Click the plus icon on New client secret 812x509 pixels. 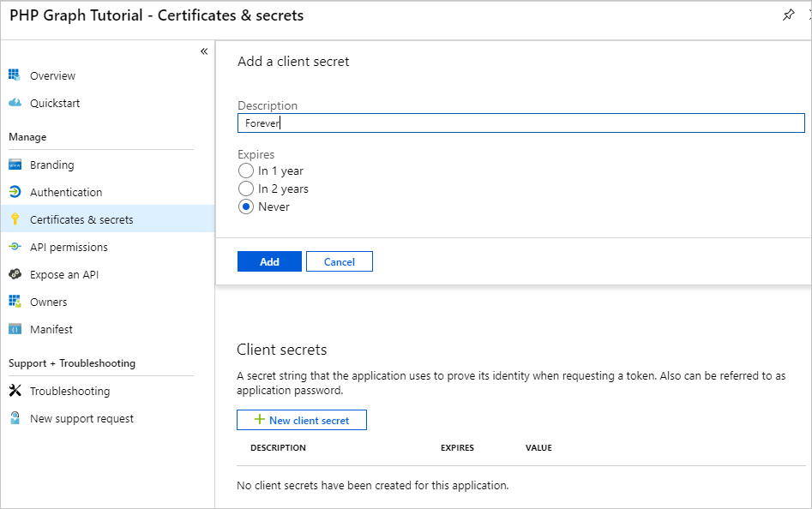tap(260, 420)
